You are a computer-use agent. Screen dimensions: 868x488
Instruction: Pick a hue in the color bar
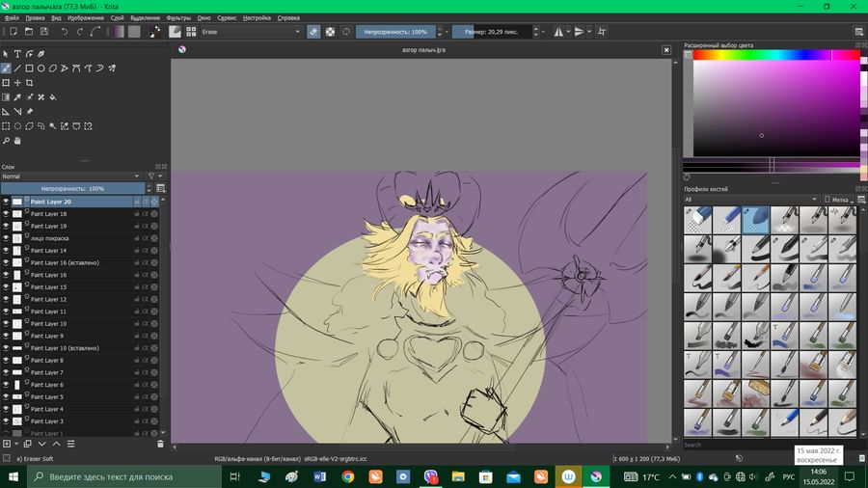tap(776, 55)
